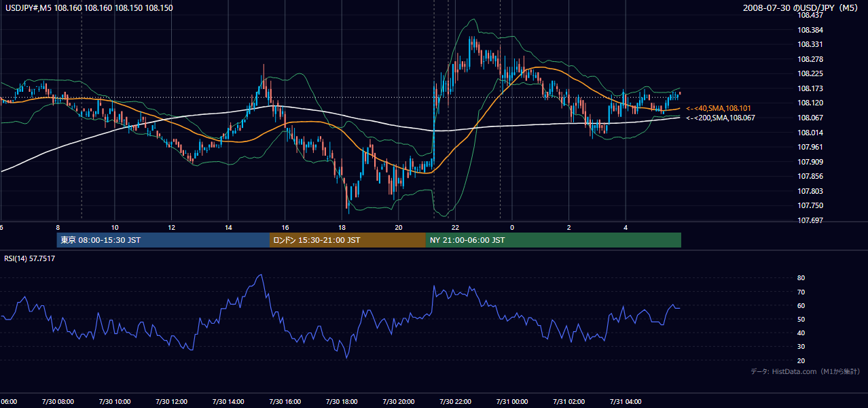
Task: Click price axis label 108.384
Action: (811, 30)
